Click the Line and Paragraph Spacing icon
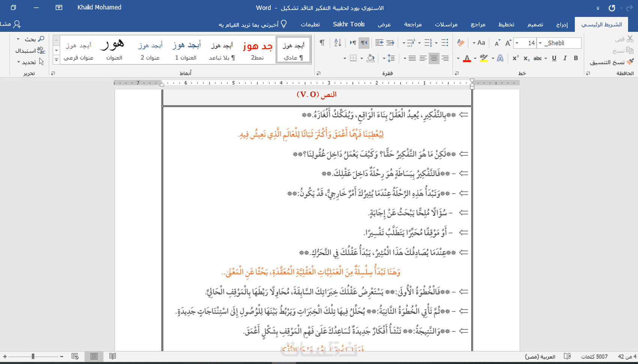 391,58
